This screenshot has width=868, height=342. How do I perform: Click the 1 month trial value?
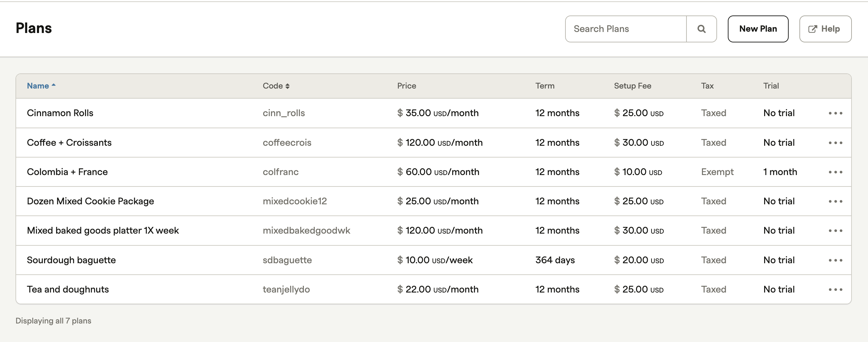click(780, 172)
